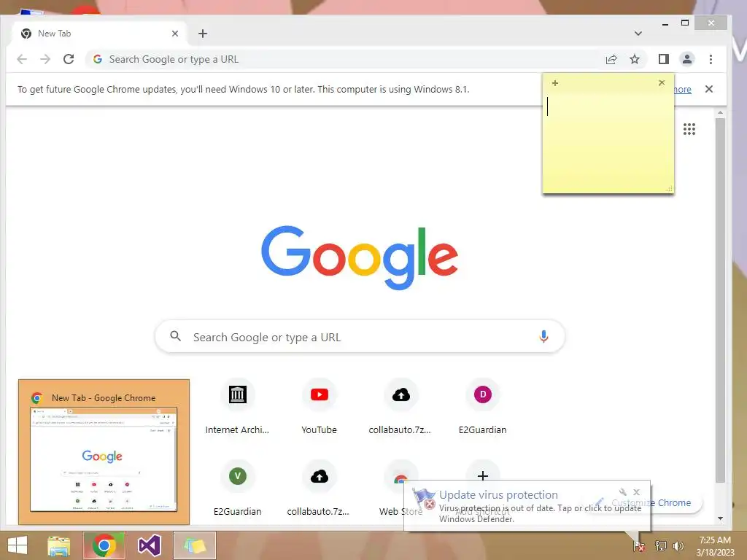This screenshot has height=560, width=747.
Task: Close the New Tab tab
Action: (175, 34)
